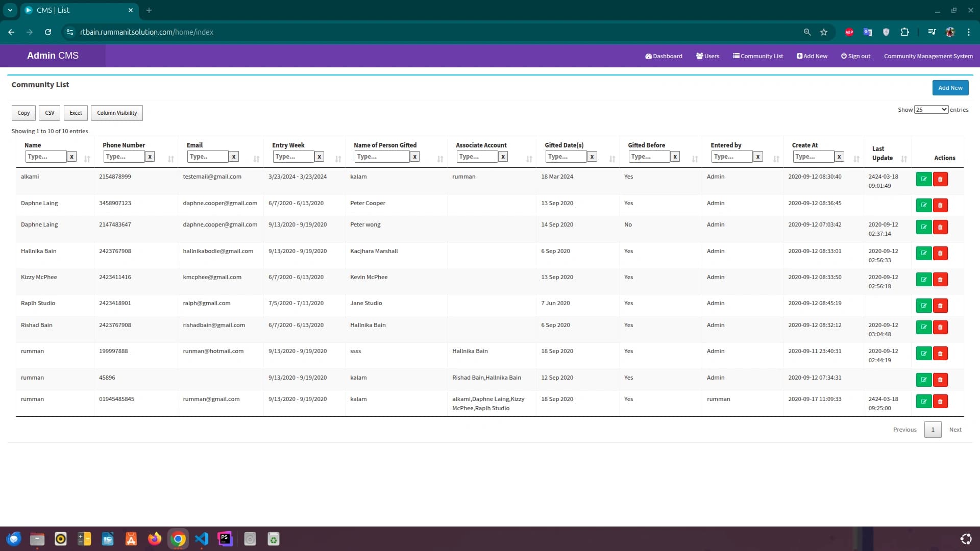This screenshot has height=551, width=980.
Task: Export the table as CSV
Action: 50,113
